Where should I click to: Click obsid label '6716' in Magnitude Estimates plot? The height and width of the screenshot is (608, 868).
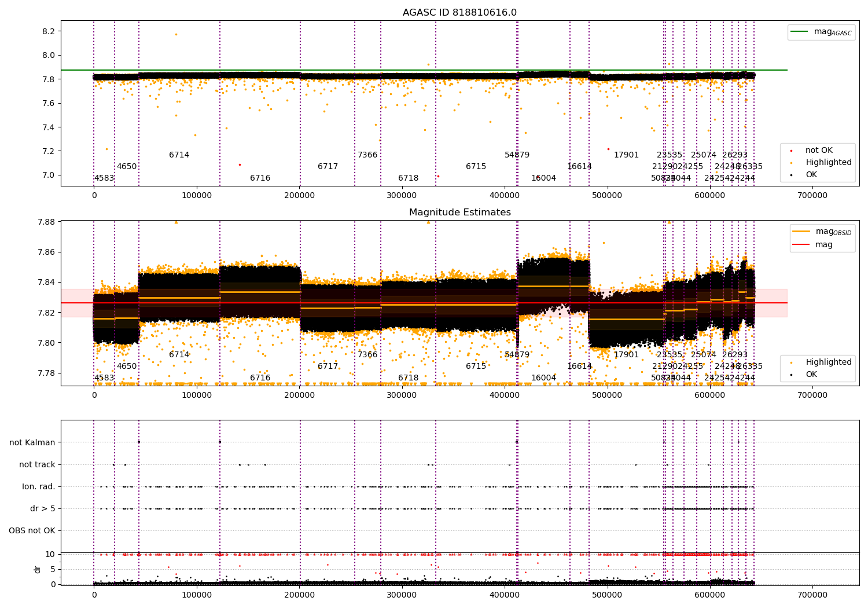pyautogui.click(x=260, y=378)
